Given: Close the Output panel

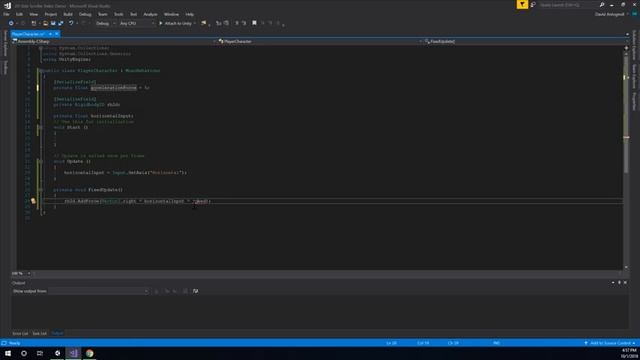Looking at the screenshot, I should [625, 282].
